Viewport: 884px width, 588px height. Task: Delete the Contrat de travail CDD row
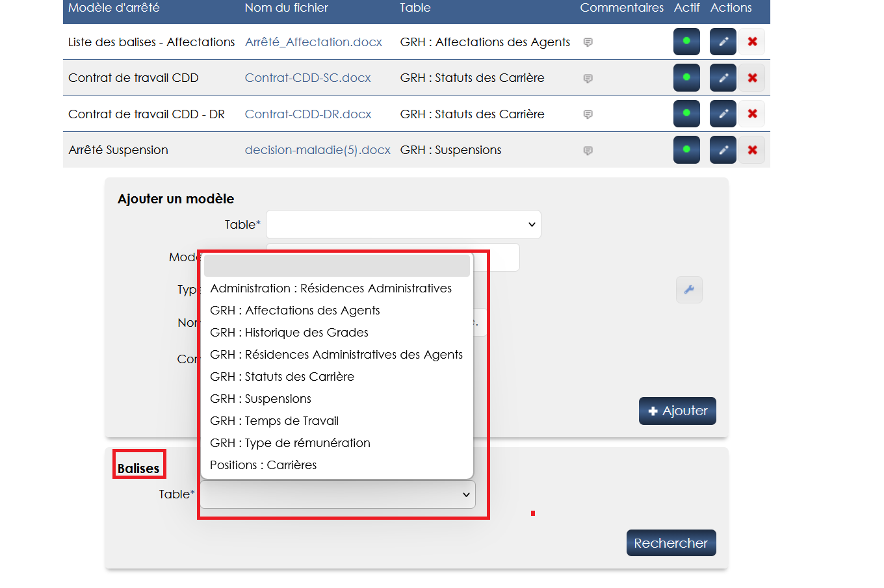(x=752, y=78)
